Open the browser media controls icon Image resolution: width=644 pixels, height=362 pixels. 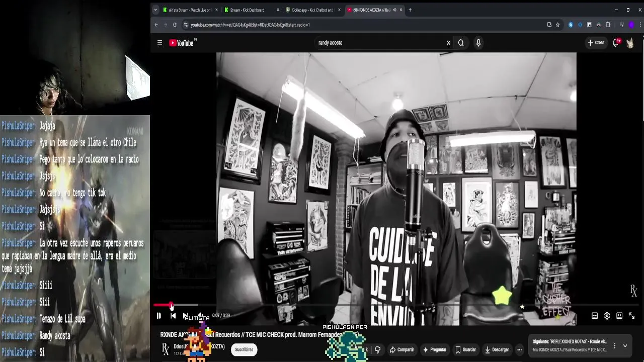pyautogui.click(x=622, y=25)
